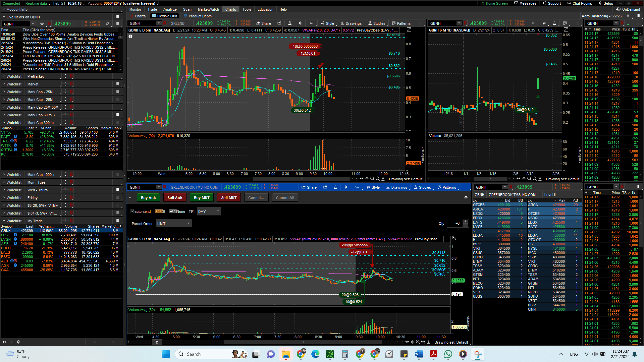Viewport: 644px width, 362px height.
Task: Open File Explorer from Windows taskbar
Action: [286, 354]
